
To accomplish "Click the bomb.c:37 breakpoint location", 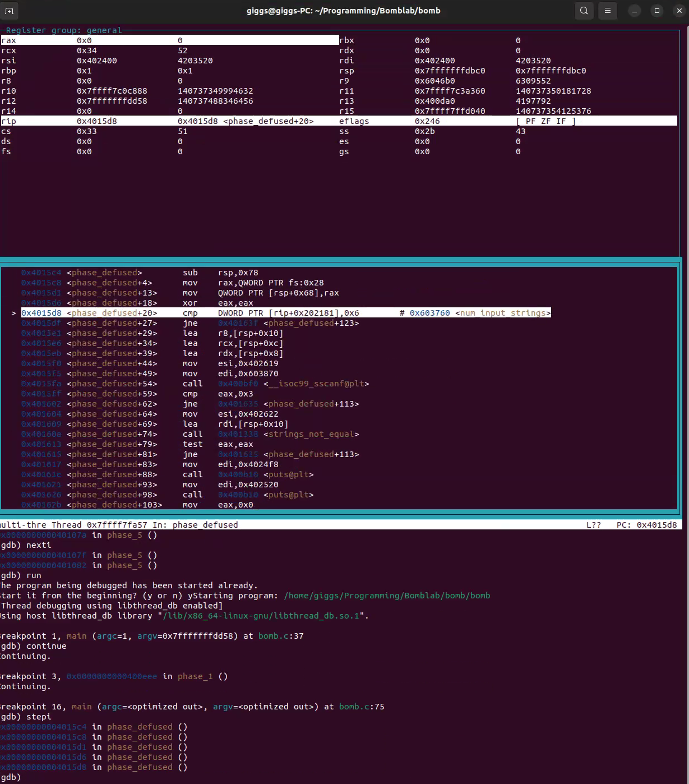I will [x=281, y=636].
